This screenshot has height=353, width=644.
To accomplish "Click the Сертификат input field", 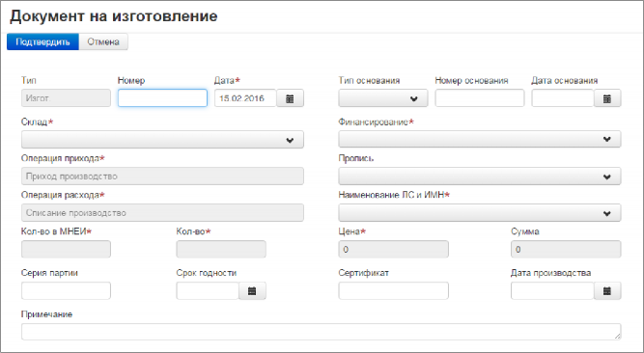I will pos(394,291).
